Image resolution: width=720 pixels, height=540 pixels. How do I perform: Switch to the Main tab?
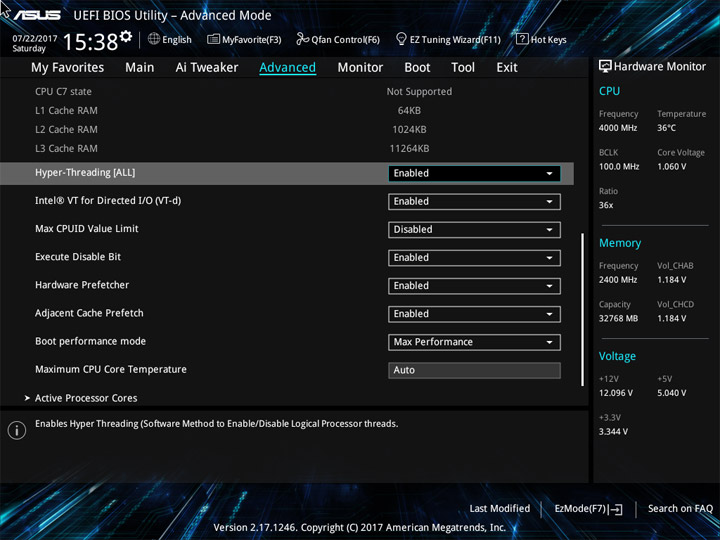[x=140, y=68]
